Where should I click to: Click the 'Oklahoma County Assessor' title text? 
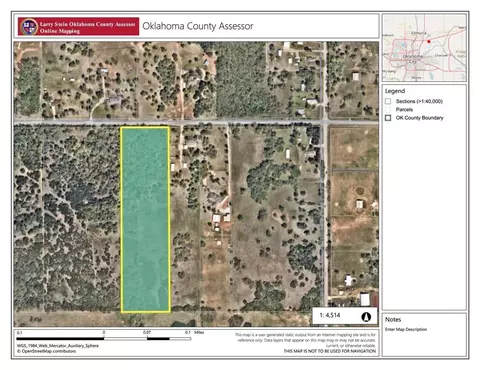[x=198, y=26]
